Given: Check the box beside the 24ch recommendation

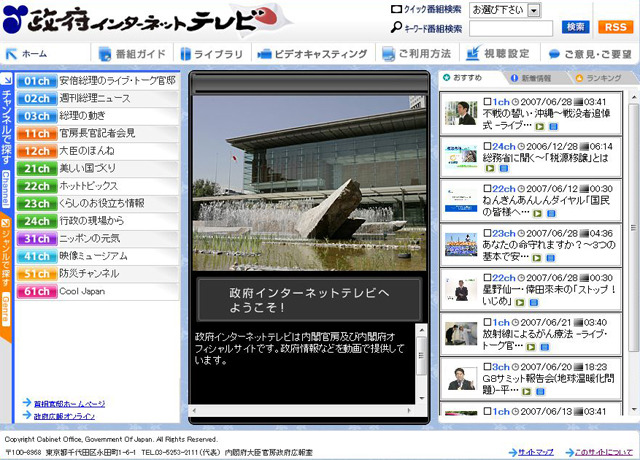Looking at the screenshot, I should [487, 146].
